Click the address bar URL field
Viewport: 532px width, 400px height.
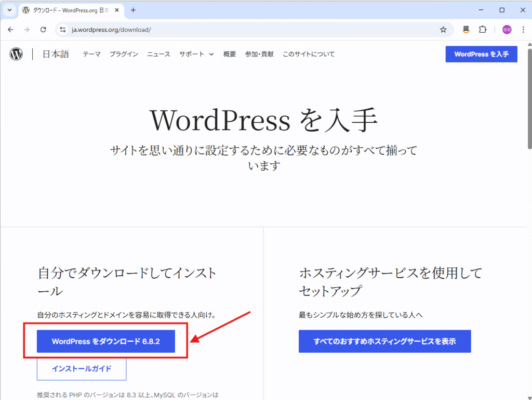(x=251, y=30)
